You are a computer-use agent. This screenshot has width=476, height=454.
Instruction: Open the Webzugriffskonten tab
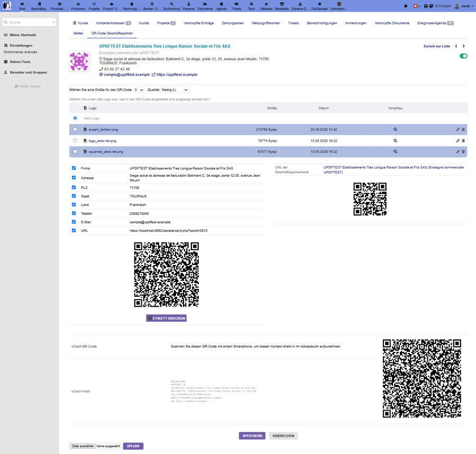tap(266, 23)
